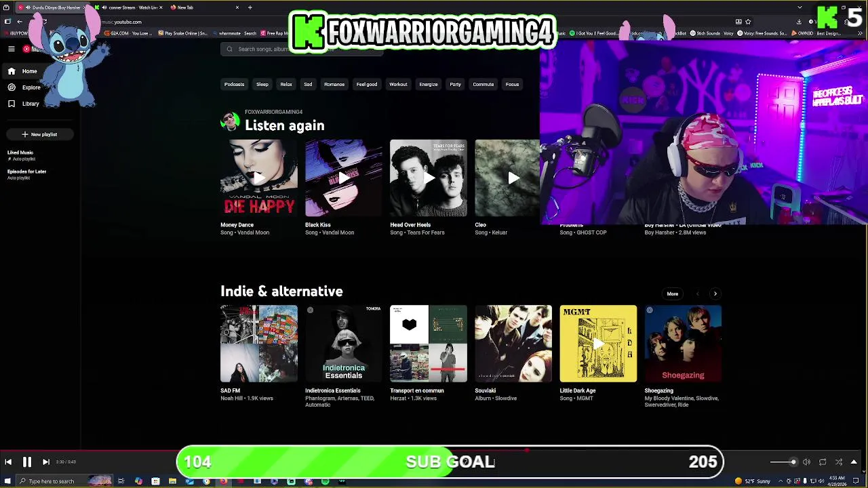
Task: Select the Sleep mood chip
Action: pos(262,84)
